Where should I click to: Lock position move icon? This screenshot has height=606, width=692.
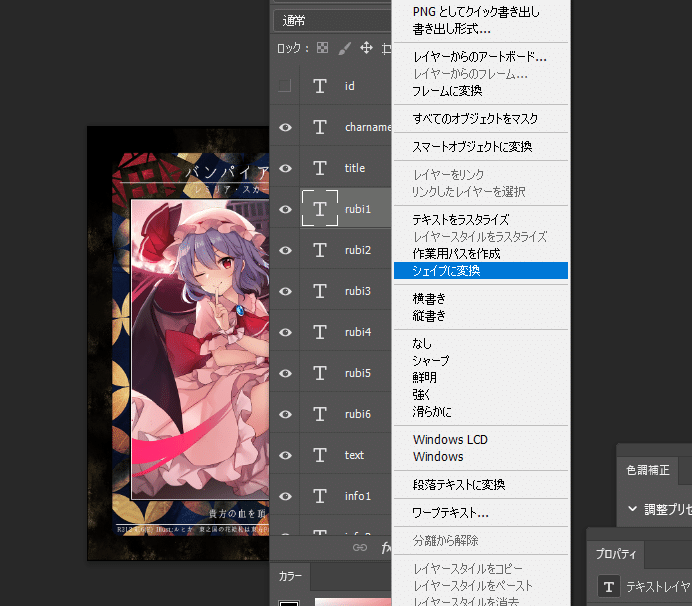[366, 48]
